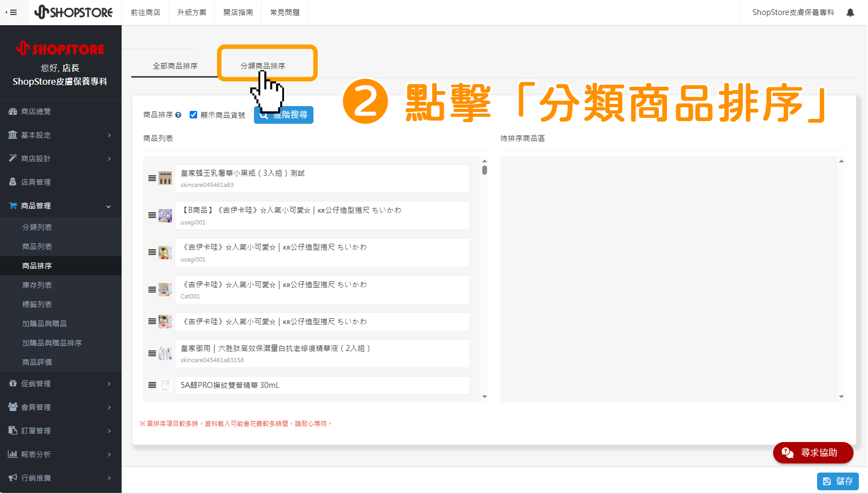Click the bank icon for 基本設定
This screenshot has width=868, height=494.
(x=13, y=135)
